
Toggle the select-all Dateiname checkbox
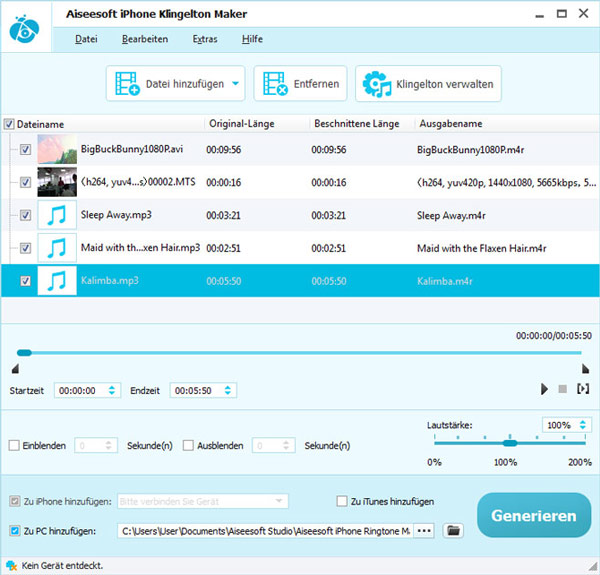pos(9,124)
